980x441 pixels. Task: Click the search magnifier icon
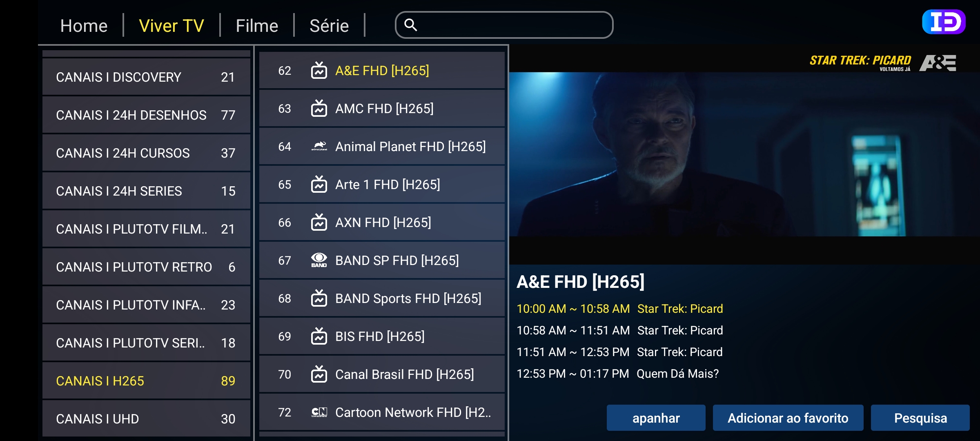point(410,25)
